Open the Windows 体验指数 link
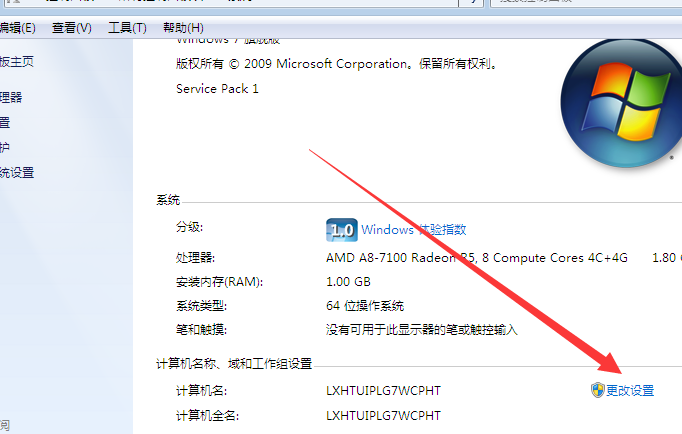682x434 pixels. pos(413,229)
